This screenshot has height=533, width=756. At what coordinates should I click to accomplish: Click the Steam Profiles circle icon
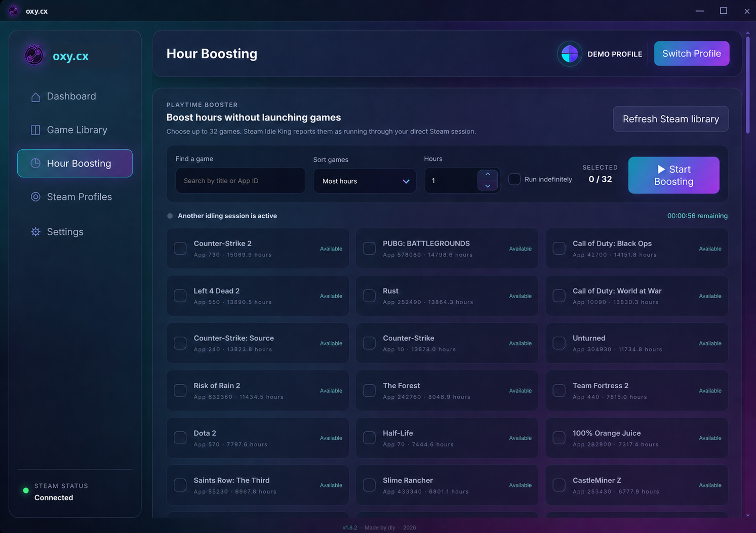(x=35, y=197)
